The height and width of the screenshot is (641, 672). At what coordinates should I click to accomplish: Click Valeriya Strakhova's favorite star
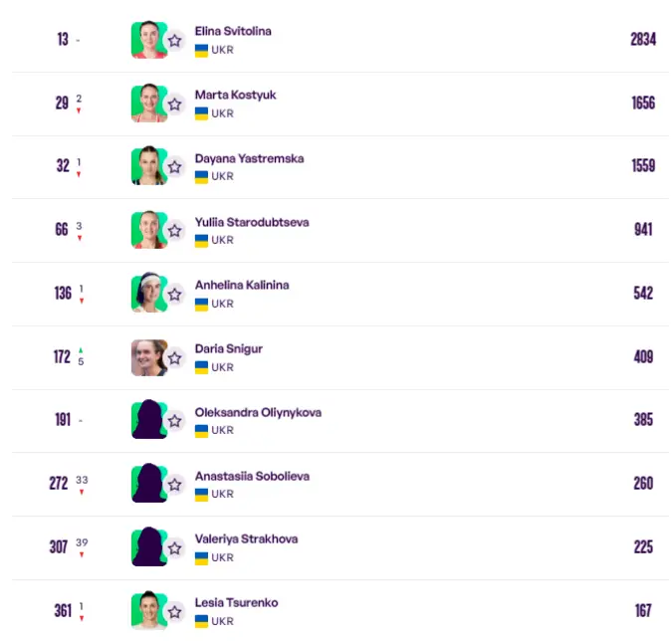point(174,548)
